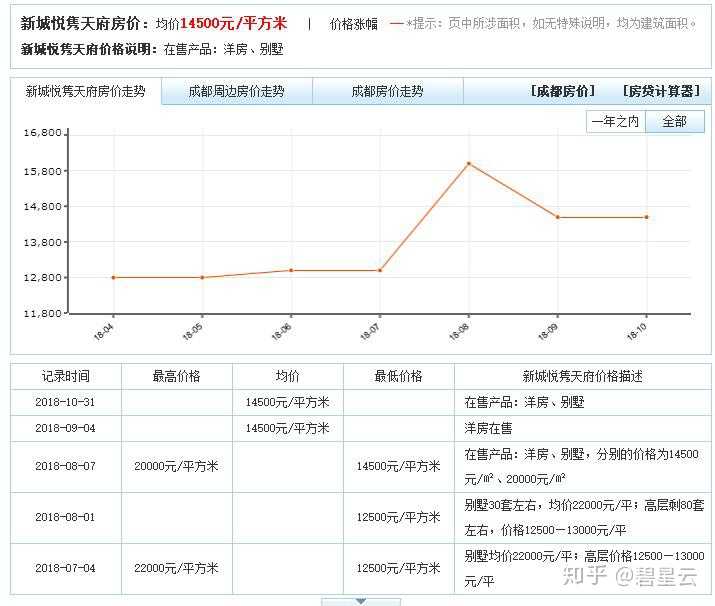Select the 2018-07-04 date cell
715x606 pixels.
(x=65, y=569)
